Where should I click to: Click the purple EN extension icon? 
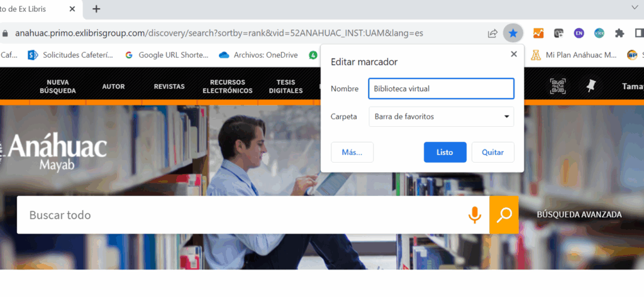tap(579, 33)
